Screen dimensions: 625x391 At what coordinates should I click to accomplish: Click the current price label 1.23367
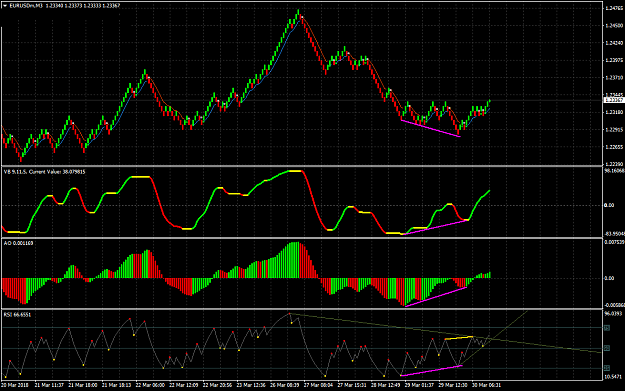coord(614,100)
